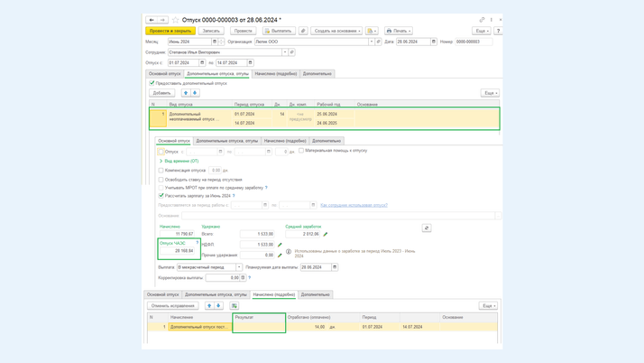Open calendar picker for the Дата field
644x363 pixels.
pos(434,42)
